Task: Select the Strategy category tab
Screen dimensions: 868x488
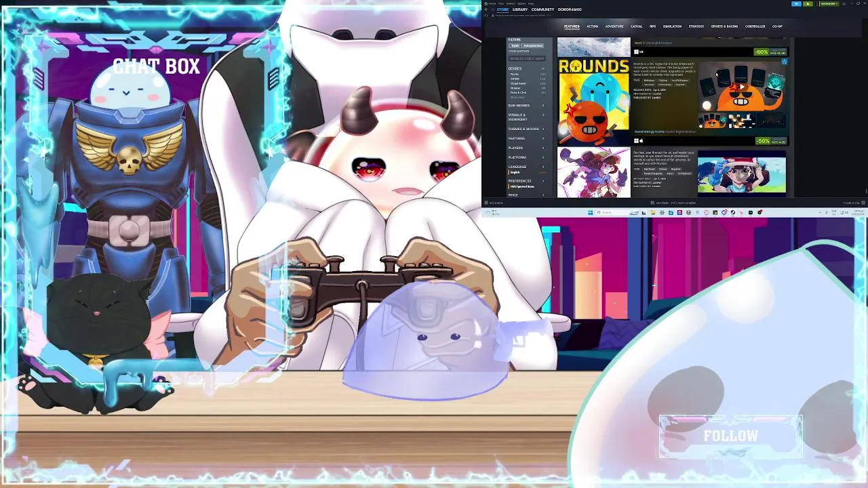Action: coord(696,26)
